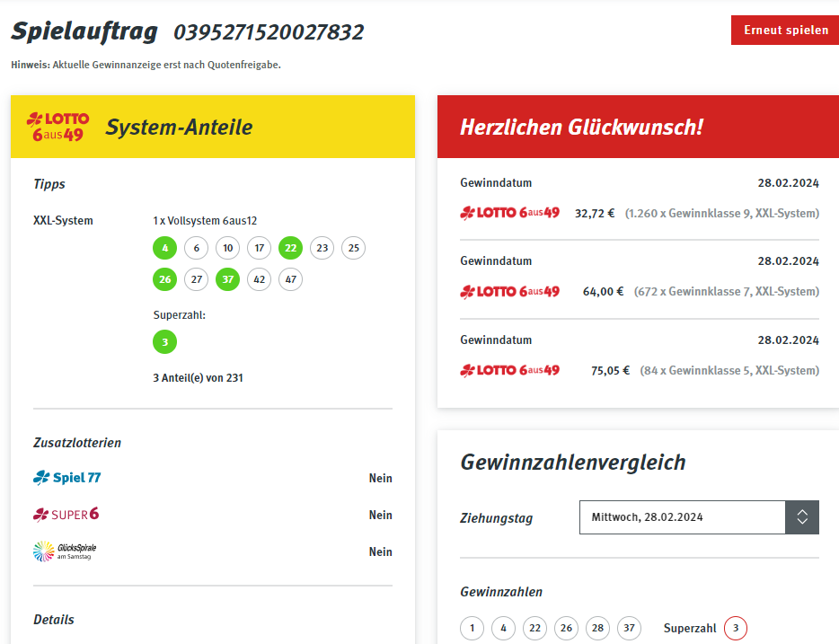Select tip number 25
This screenshot has height=644, width=839.
[354, 248]
